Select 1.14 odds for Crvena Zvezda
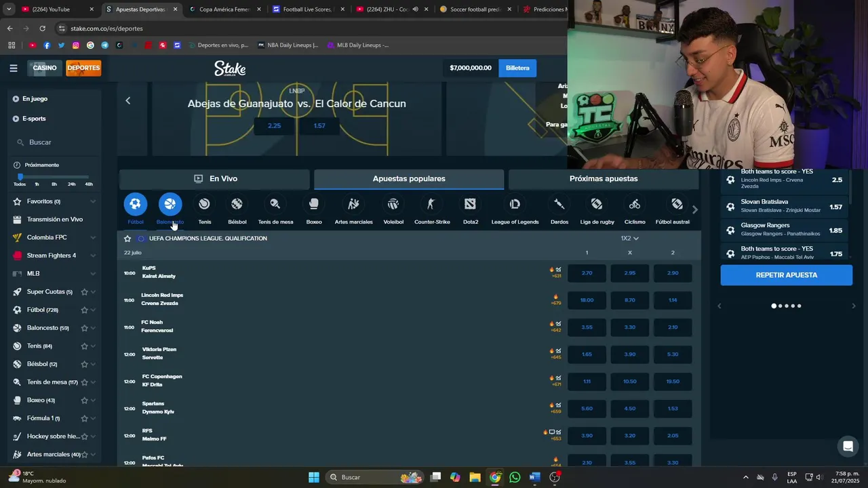This screenshot has width=868, height=488. [673, 300]
